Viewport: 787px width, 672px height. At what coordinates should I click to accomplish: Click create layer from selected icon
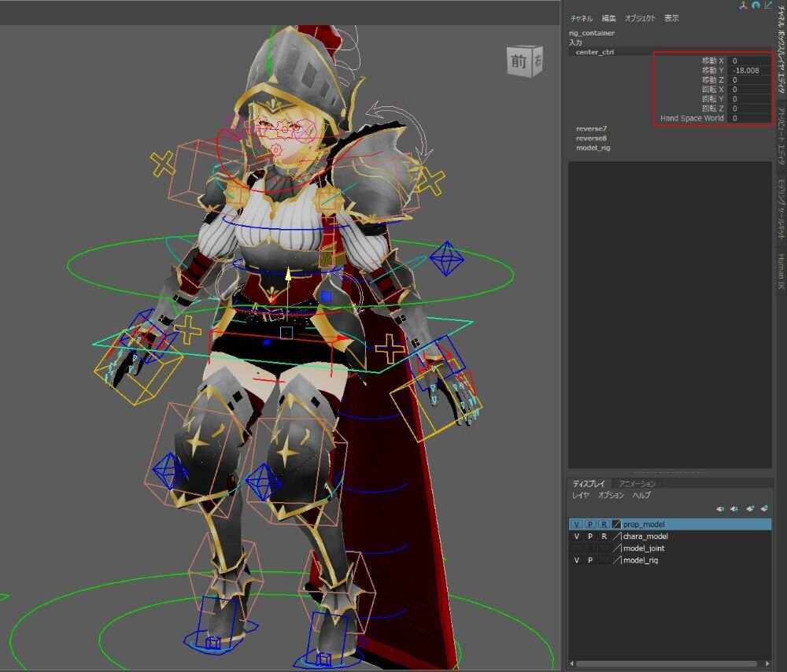(x=764, y=508)
